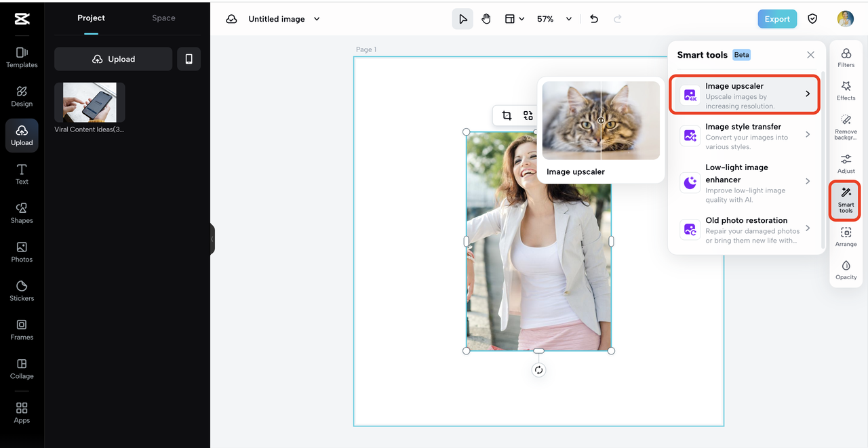Screen dimensions: 868x448
Task: Open the Frames panel
Action: pyautogui.click(x=22, y=329)
